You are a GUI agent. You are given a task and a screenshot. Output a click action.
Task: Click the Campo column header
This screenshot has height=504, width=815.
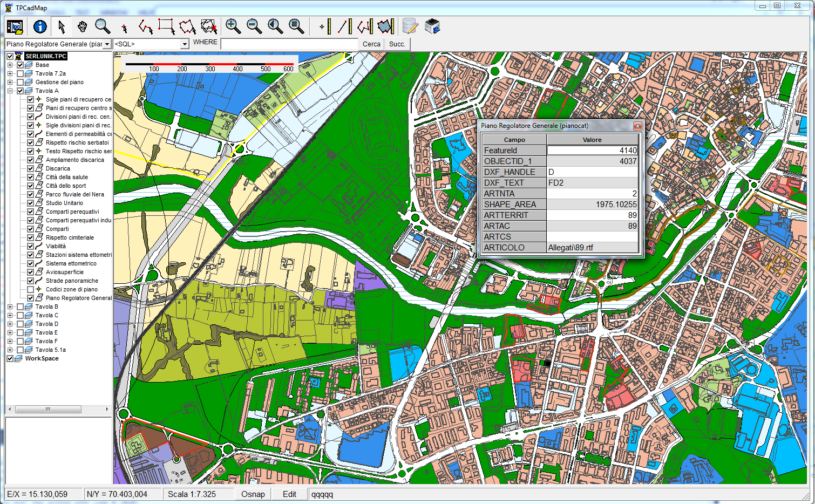(514, 140)
